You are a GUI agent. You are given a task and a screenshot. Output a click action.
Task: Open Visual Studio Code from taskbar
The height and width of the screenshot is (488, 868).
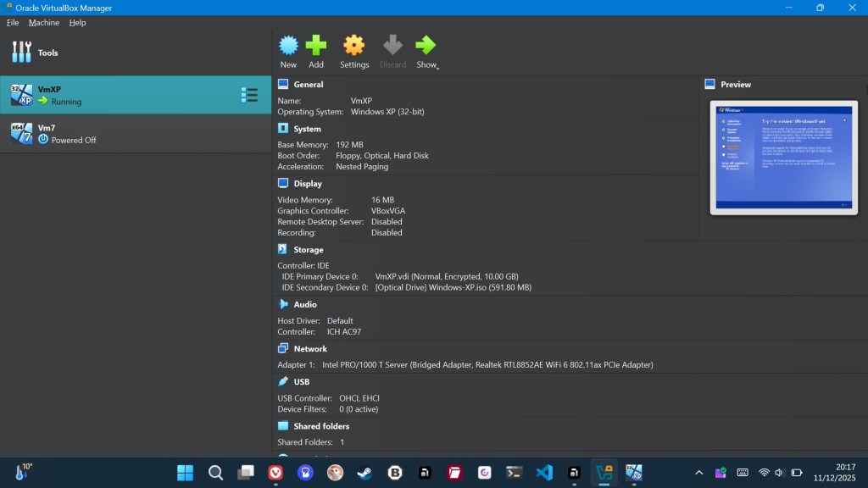(544, 473)
